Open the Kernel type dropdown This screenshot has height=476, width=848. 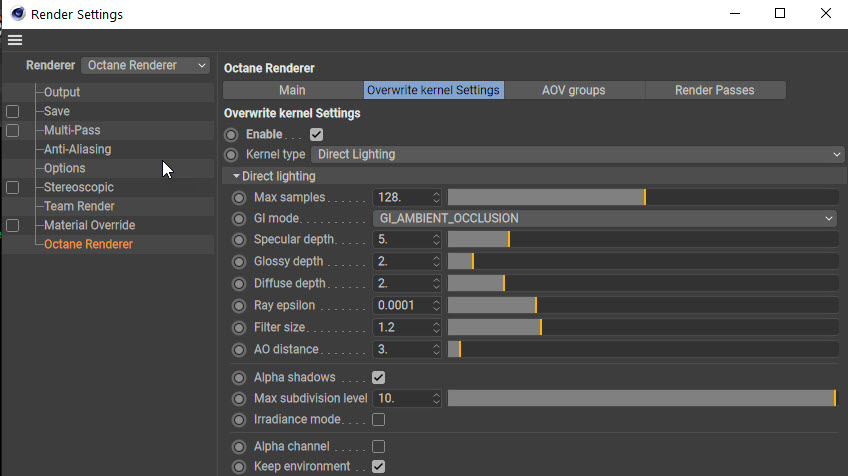(x=579, y=154)
